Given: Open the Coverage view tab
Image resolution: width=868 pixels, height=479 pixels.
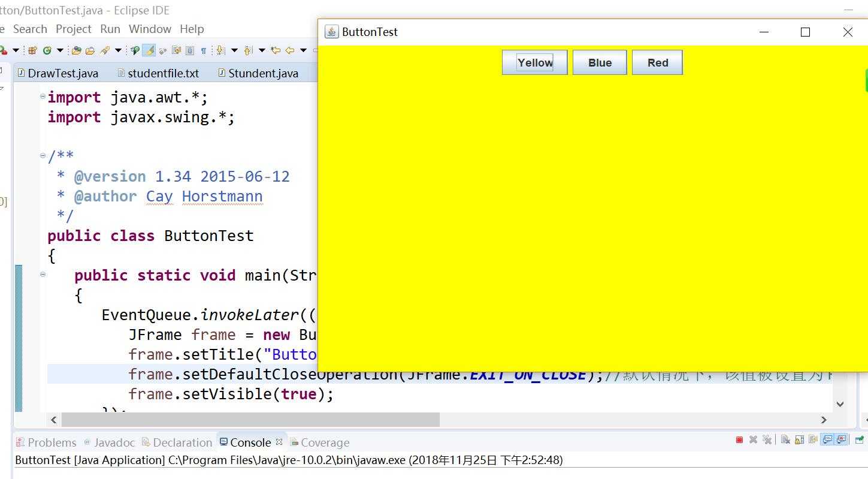Looking at the screenshot, I should pyautogui.click(x=319, y=442).
